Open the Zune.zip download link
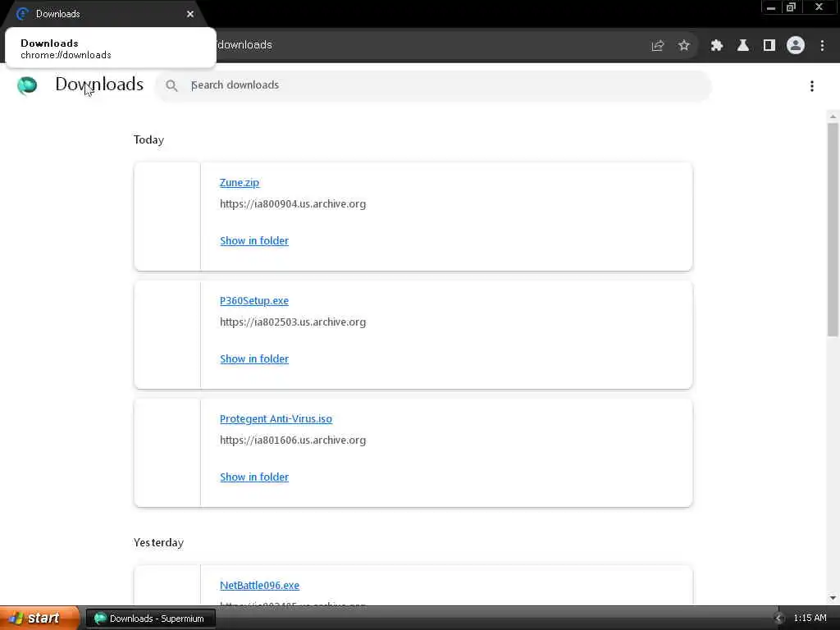 click(239, 182)
